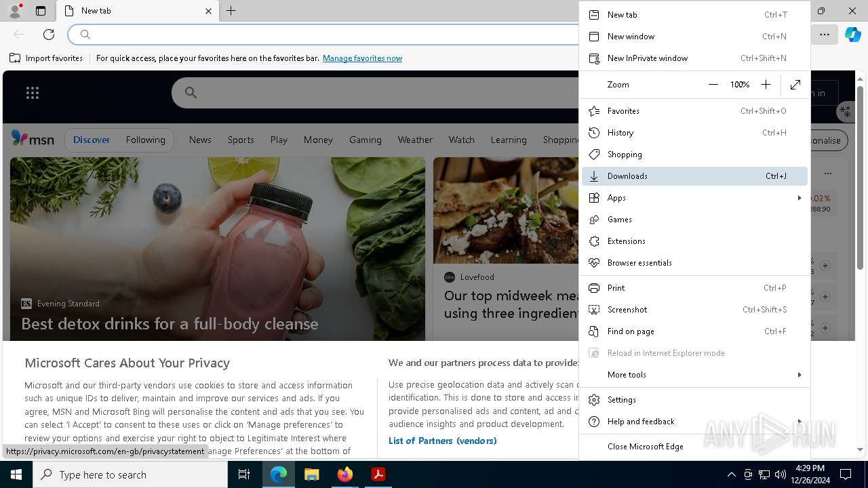Open Best detox drinks article

pos(170,324)
